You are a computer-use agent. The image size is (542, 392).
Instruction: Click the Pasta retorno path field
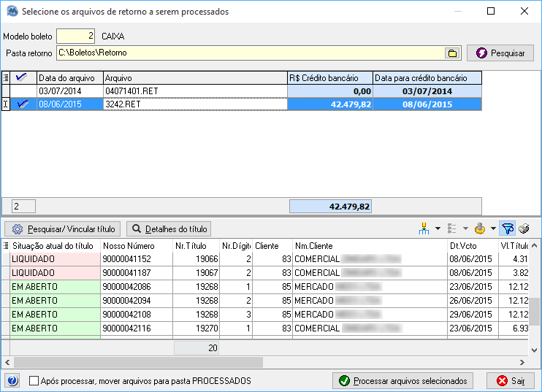tap(251, 53)
